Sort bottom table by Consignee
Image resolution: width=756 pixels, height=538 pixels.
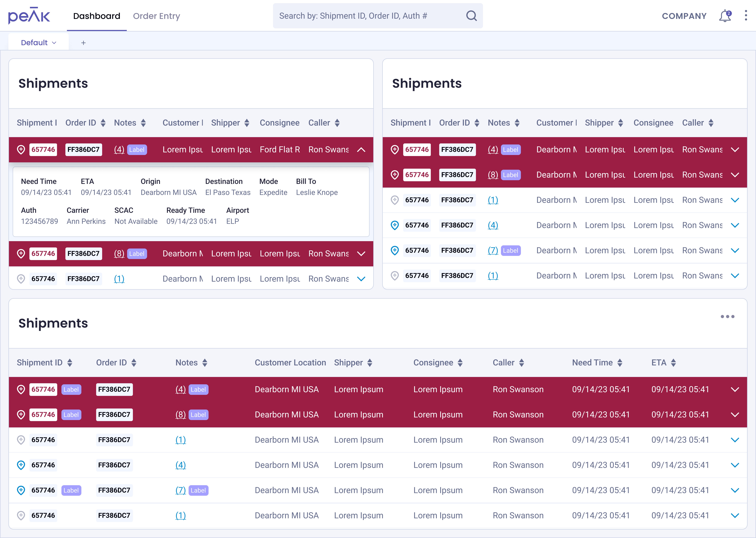tap(460, 363)
